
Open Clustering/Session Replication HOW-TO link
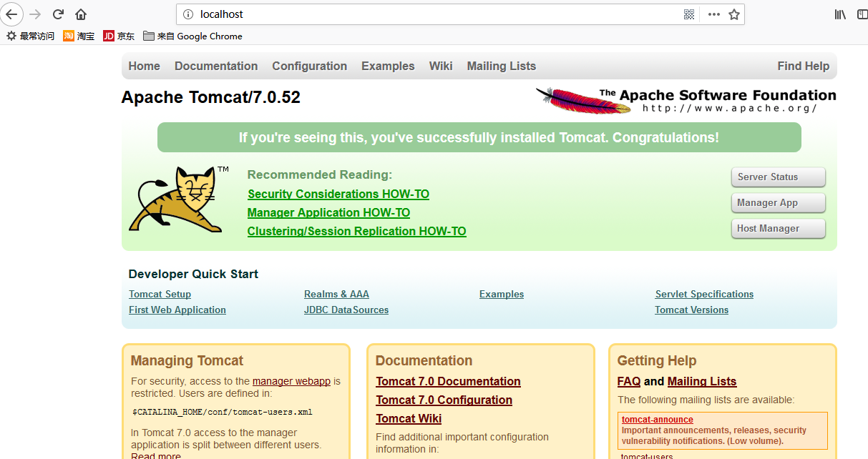pyautogui.click(x=357, y=231)
